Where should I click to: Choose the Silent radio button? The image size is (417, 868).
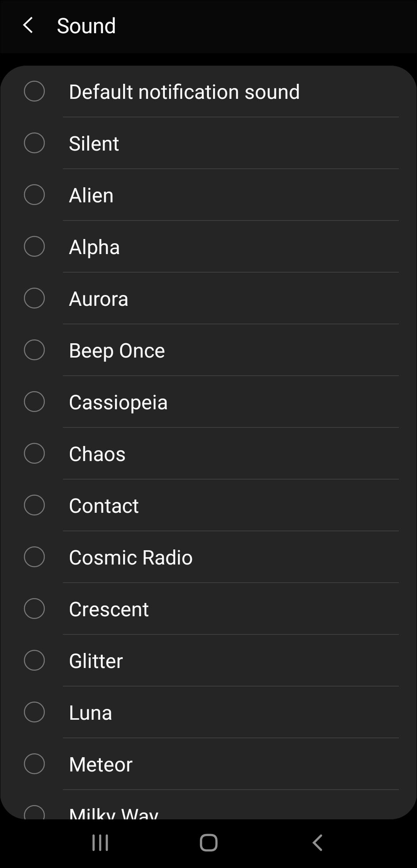[34, 143]
